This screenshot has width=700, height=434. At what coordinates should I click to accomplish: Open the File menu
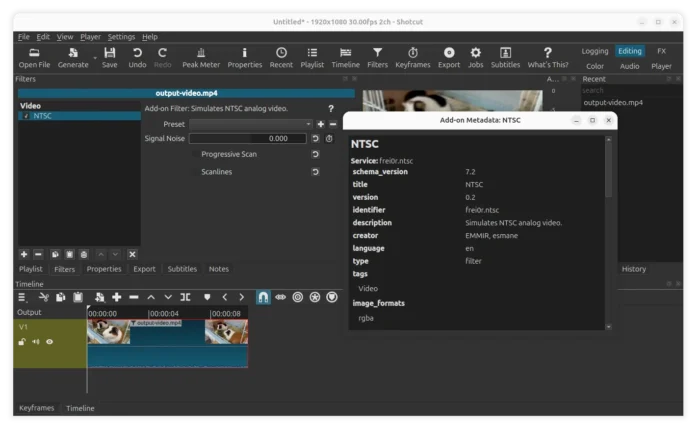point(24,37)
